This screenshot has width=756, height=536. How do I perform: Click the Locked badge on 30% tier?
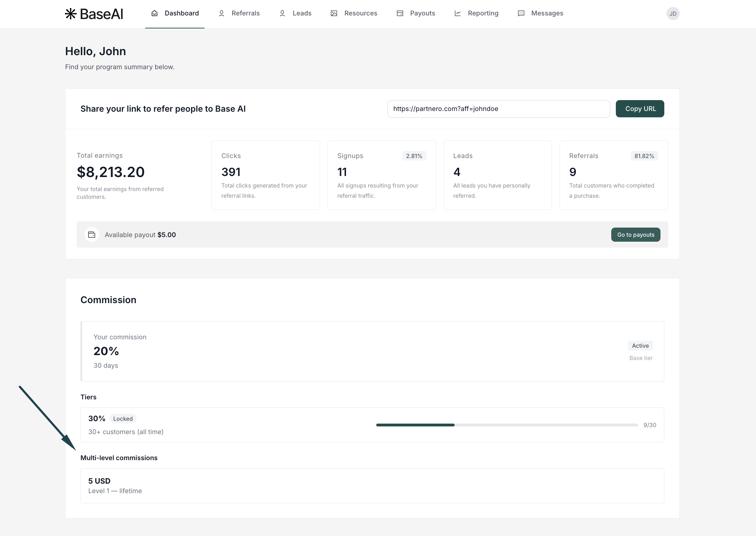(123, 419)
